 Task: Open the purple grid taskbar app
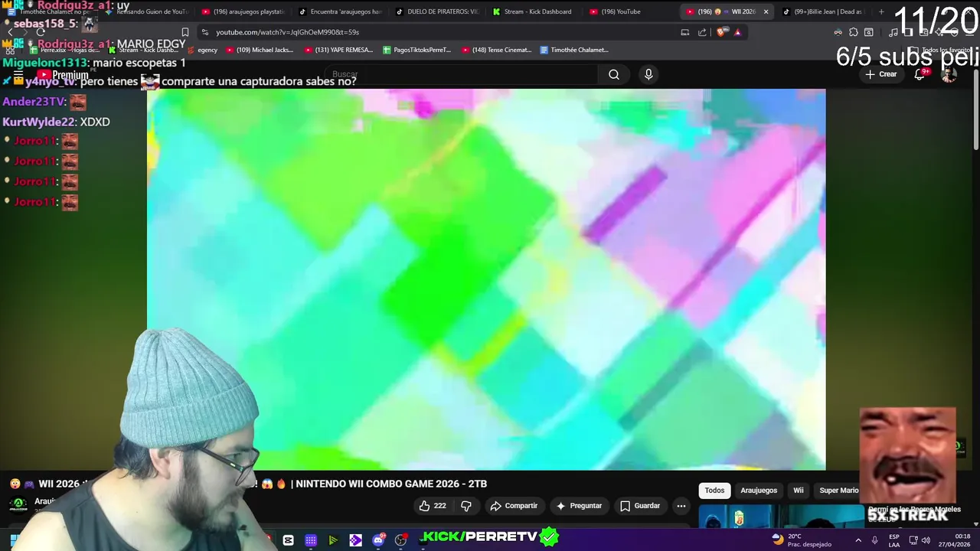coord(311,540)
